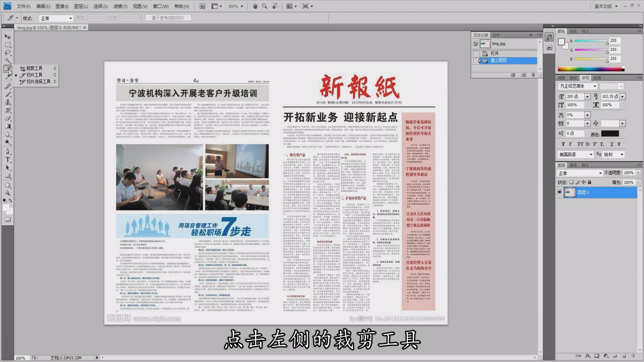Select the Move tool

click(7, 36)
